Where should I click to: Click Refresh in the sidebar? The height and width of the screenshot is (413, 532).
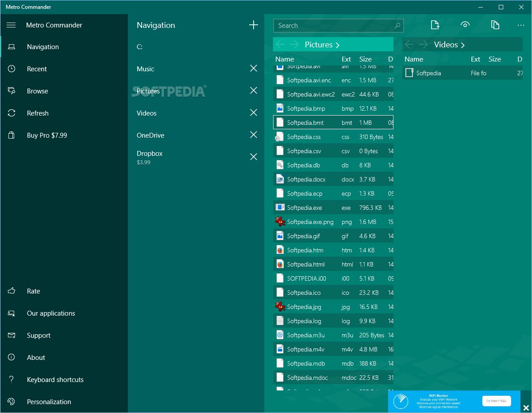tap(64, 113)
